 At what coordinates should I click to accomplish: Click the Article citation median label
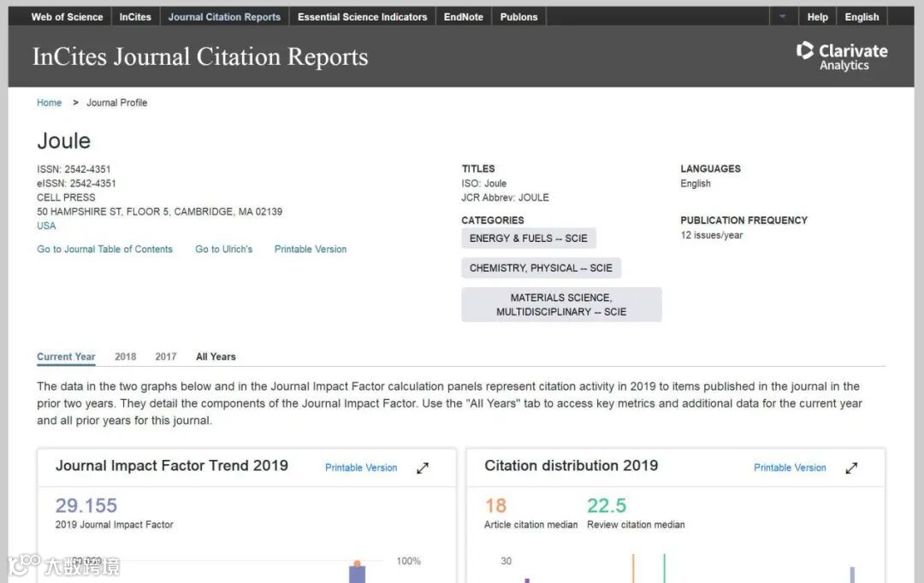click(x=531, y=525)
